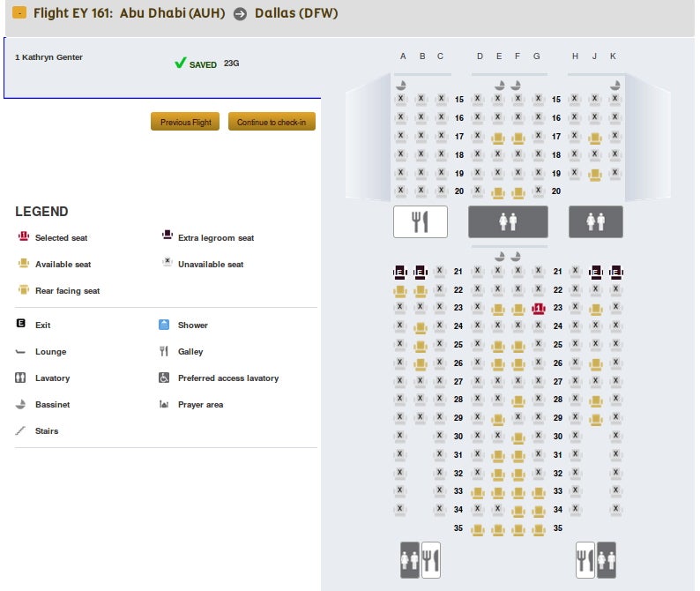Click the Exit legend icon
This screenshot has width=700, height=591.
click(x=20, y=324)
